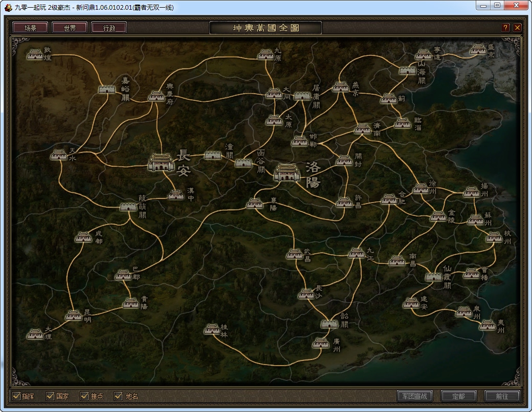Click the 敦煌 city icon
The height and width of the screenshot is (412, 532).
[x=35, y=54]
